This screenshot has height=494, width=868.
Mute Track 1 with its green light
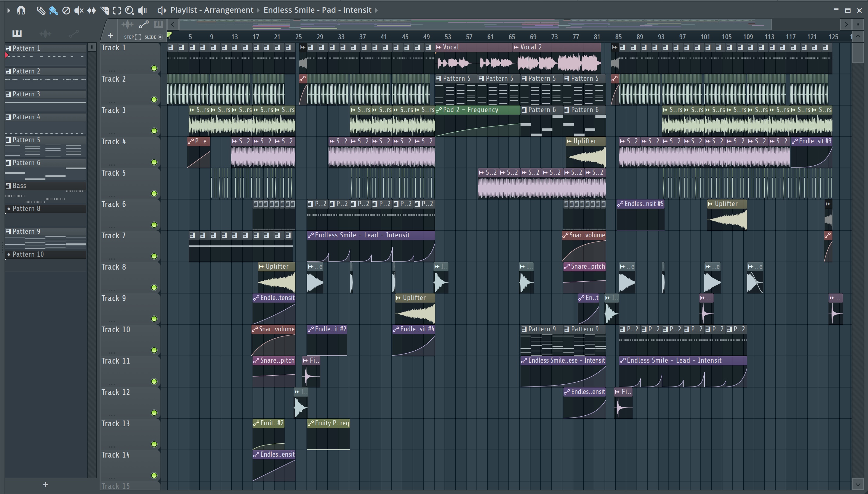pyautogui.click(x=154, y=68)
